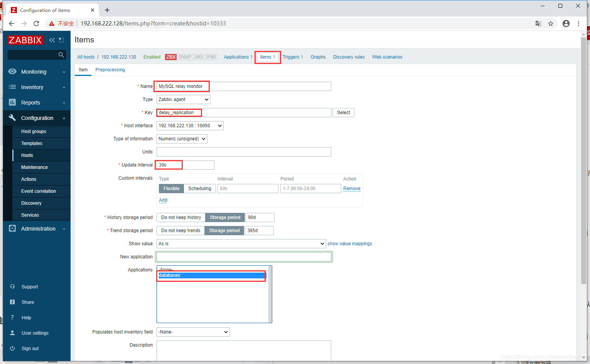This screenshot has height=364, width=590.
Task: Click the Monitoring eye icon
Action: pos(12,71)
